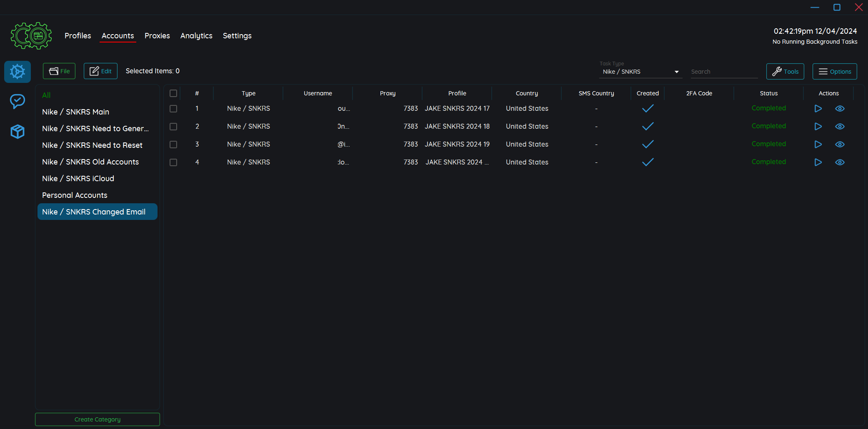Click the Edit button
This screenshot has width=868, height=429.
coord(100,71)
